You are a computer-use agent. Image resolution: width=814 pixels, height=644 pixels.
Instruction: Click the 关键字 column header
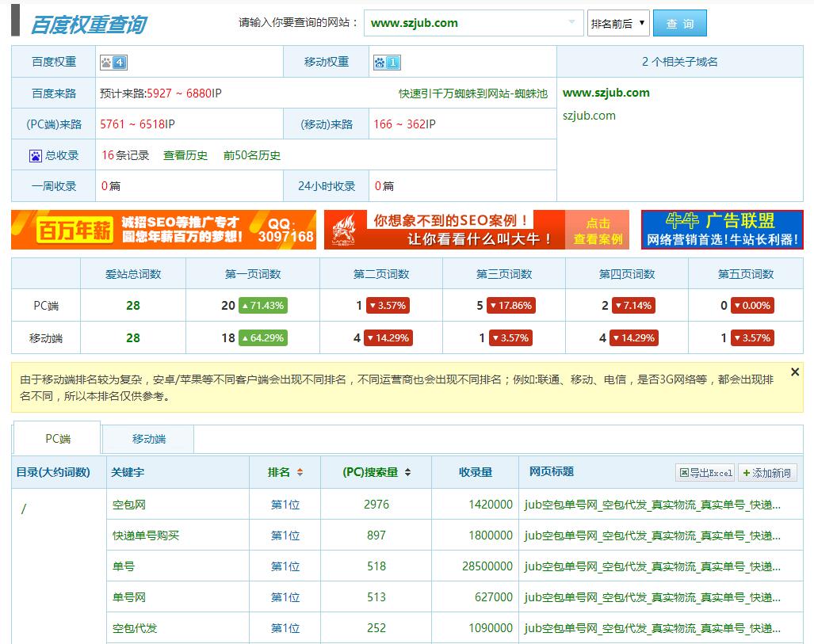128,472
